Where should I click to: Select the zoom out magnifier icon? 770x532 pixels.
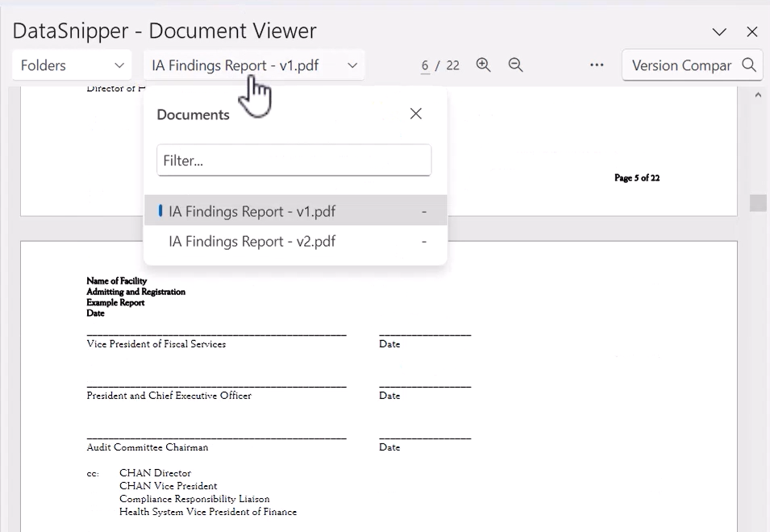[515, 65]
